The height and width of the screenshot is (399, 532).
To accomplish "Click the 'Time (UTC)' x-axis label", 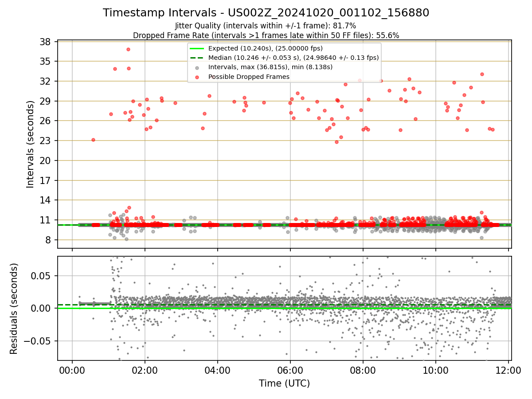I will (284, 383).
